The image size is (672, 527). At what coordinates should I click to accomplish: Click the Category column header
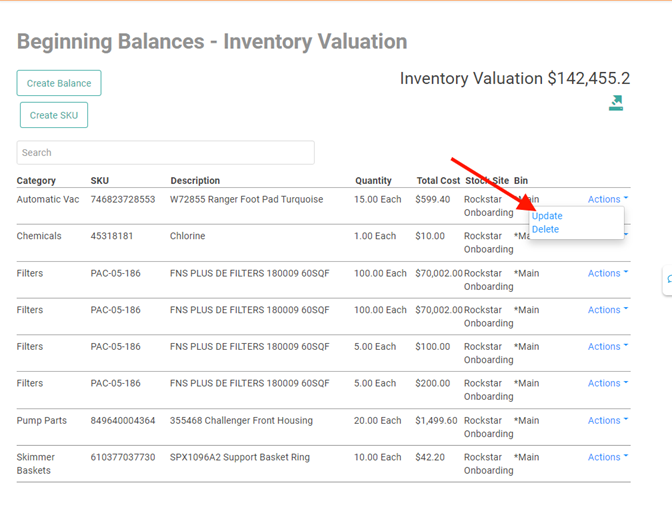click(x=36, y=181)
